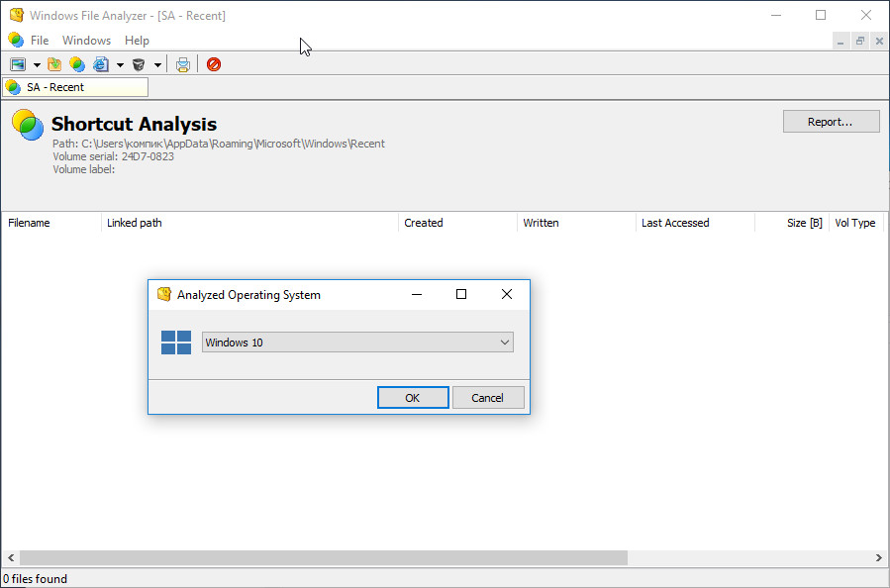This screenshot has width=890, height=588.
Task: Close the Analyzed Operating System dialog
Action: 506,294
